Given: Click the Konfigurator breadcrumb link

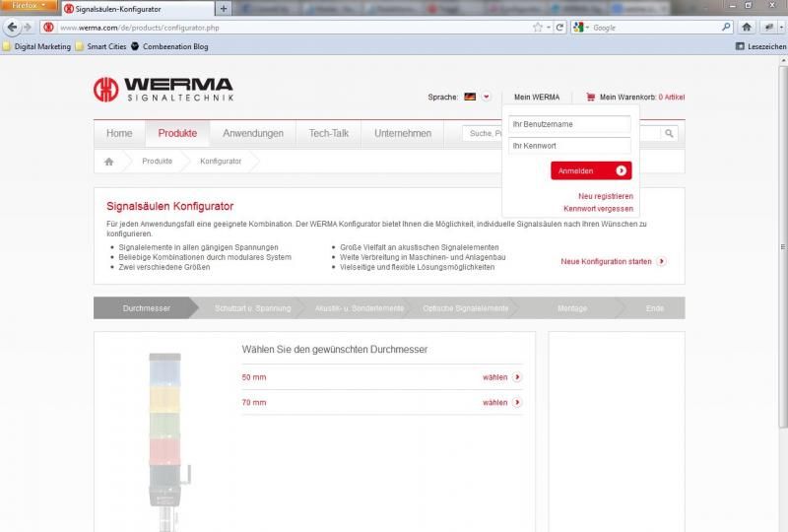Looking at the screenshot, I should [x=221, y=161].
